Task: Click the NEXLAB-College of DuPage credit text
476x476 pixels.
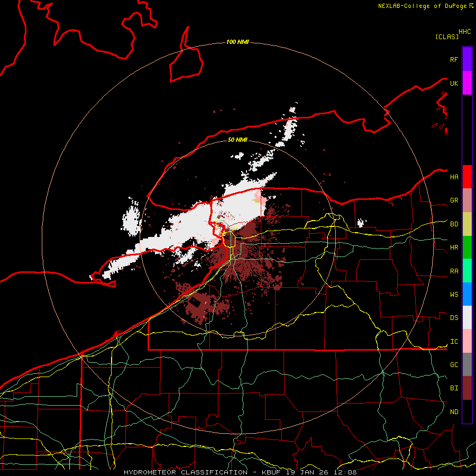Action: coord(422,6)
